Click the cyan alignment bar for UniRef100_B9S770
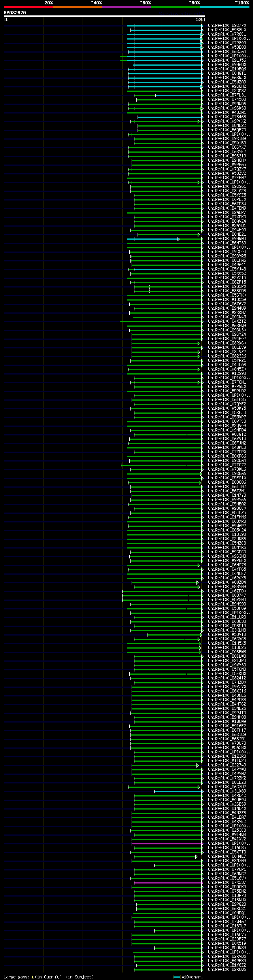The height and width of the screenshot is (980, 253). tap(165, 26)
